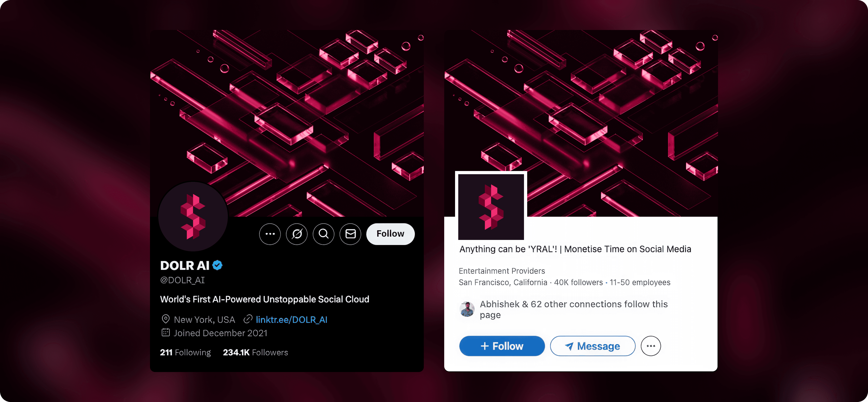The height and width of the screenshot is (402, 868).
Task: Open direct message envelope icon
Action: 350,234
